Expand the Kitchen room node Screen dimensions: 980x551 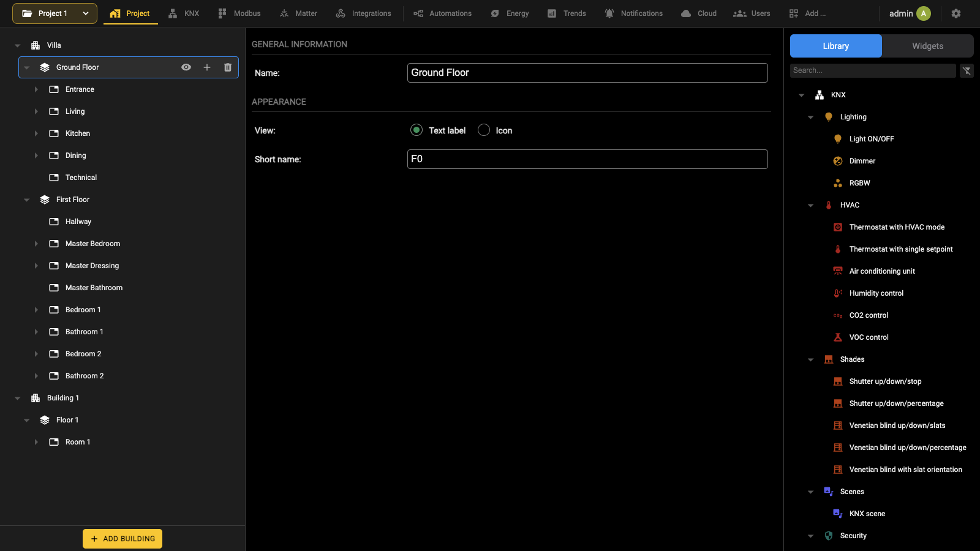[x=36, y=133]
